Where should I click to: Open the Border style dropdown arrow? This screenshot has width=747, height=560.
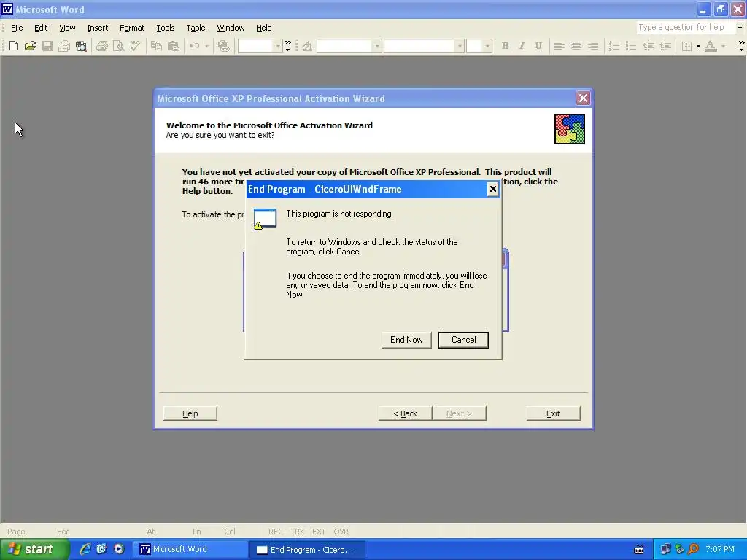pyautogui.click(x=698, y=46)
